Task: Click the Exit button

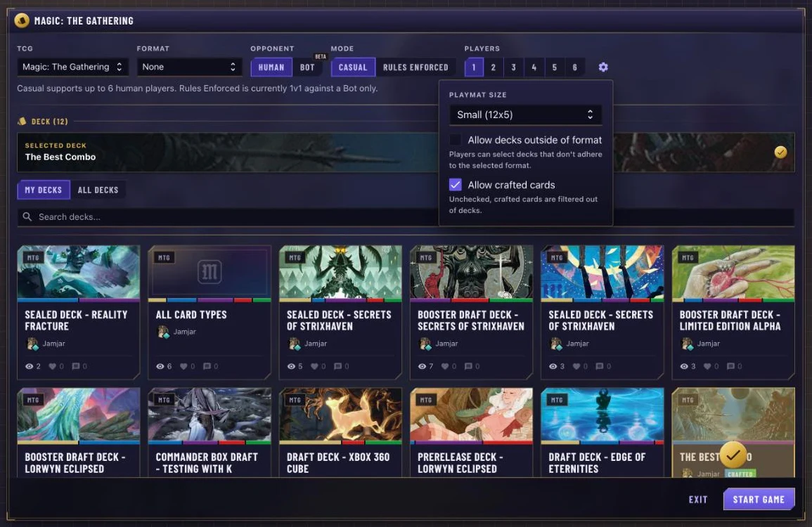Action: 697,500
